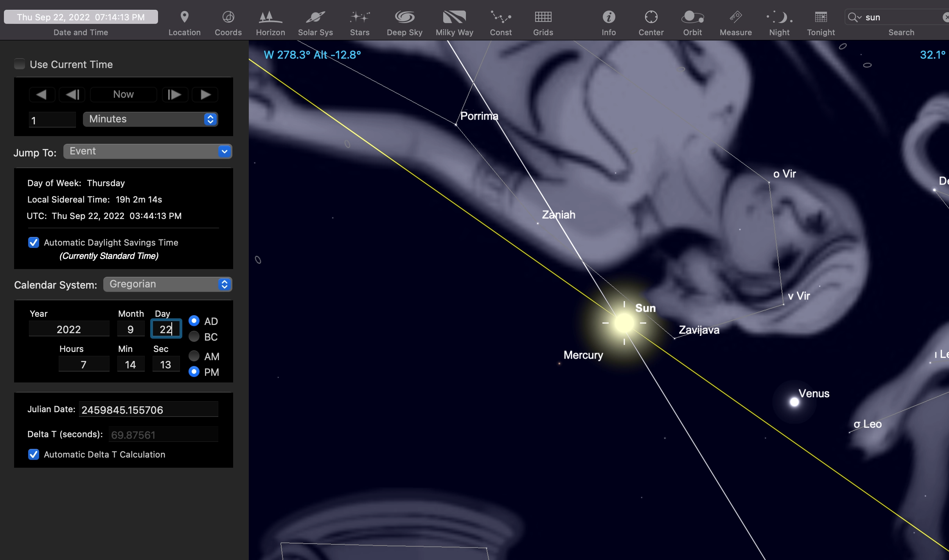Step time forward one increment
949x560 pixels.
pyautogui.click(x=174, y=95)
